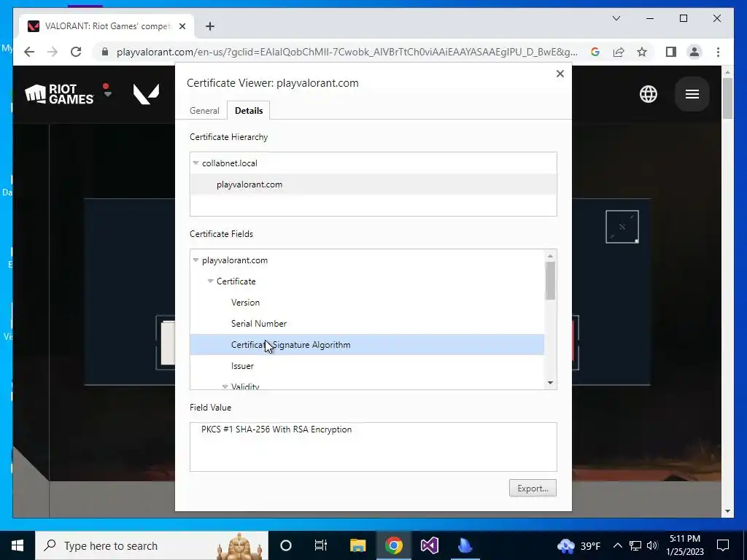Screen dimensions: 747x560
Task: Collapse the Certificate node triangle
Action: click(210, 281)
